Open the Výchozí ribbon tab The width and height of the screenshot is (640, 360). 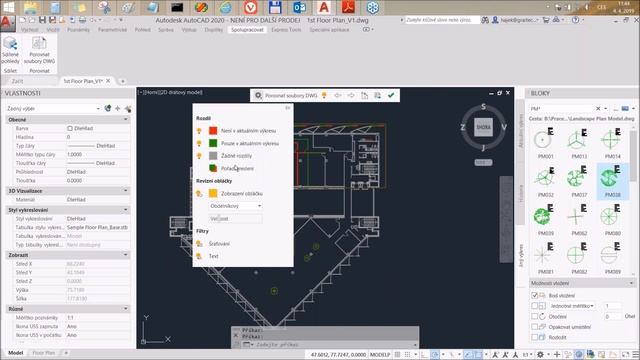(x=29, y=30)
